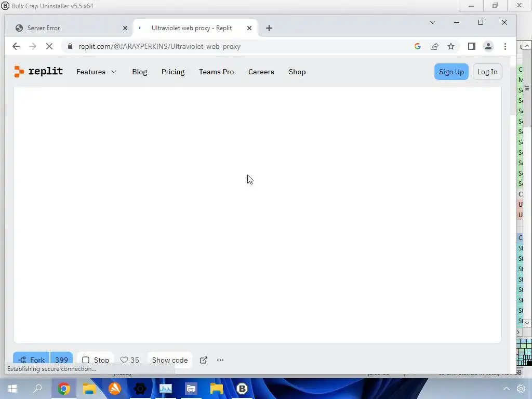Open the first File Explorer taskbar icon
Viewport: 532px width, 399px height.
tap(89, 389)
